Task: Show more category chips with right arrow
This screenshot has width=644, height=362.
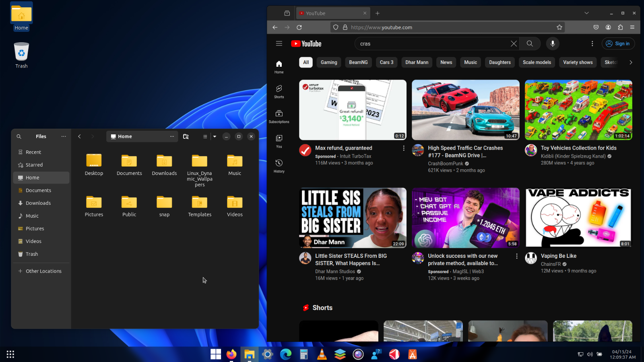Action: 631,62
